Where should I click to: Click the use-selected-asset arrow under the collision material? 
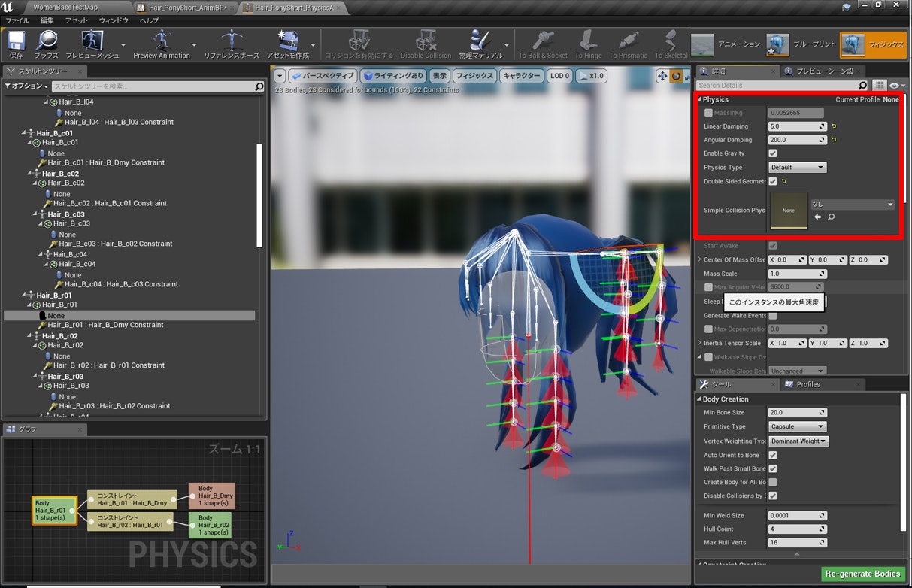[x=817, y=217]
